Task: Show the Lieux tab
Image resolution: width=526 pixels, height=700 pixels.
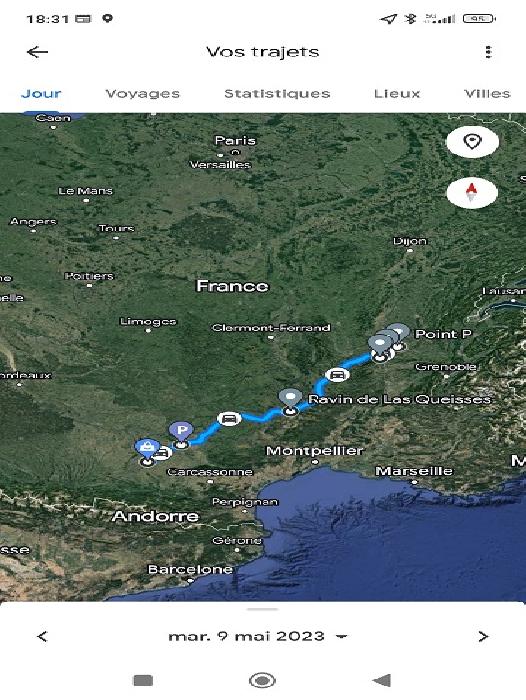Action: click(397, 94)
